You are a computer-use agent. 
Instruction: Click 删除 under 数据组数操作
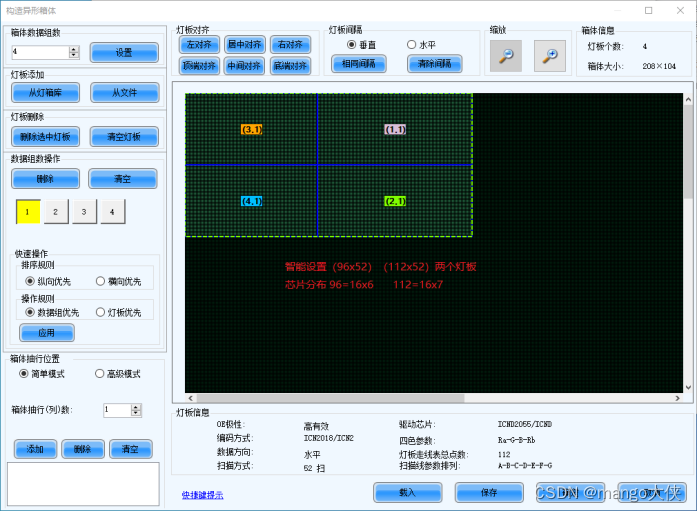[45, 179]
